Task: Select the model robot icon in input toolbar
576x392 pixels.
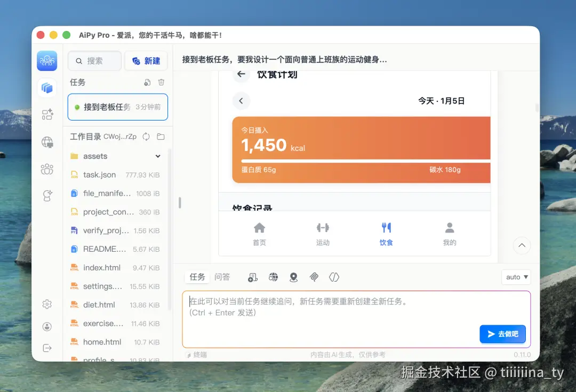Action: point(252,277)
